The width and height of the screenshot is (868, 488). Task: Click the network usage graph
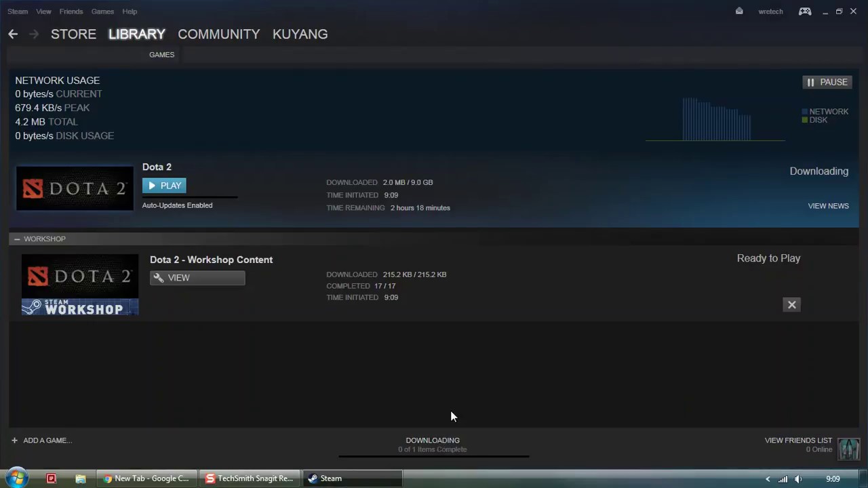pos(715,119)
